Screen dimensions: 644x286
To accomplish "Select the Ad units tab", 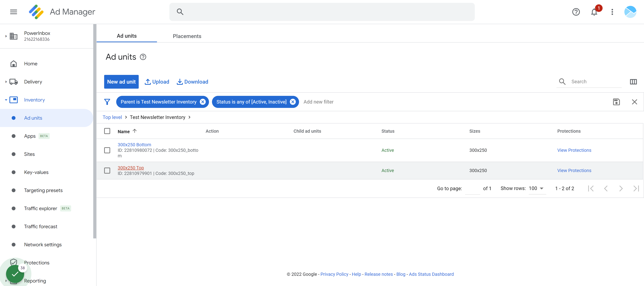I will (127, 36).
